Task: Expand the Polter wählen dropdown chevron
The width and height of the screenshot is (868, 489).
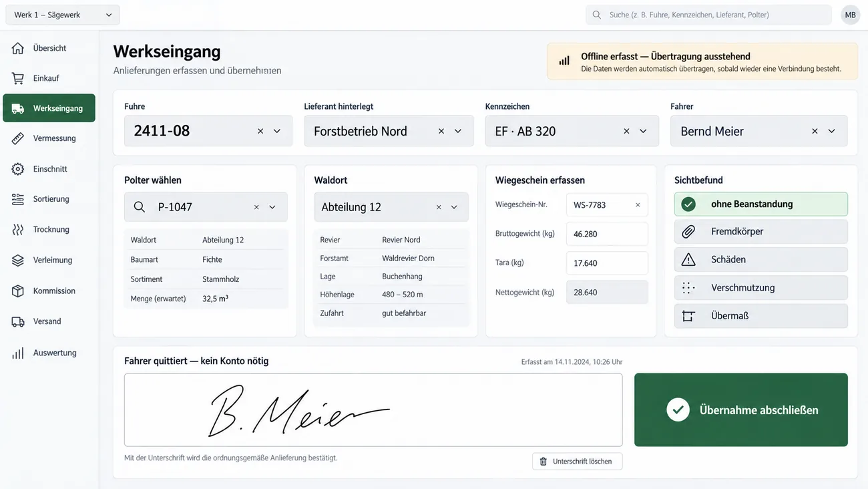Action: [272, 207]
